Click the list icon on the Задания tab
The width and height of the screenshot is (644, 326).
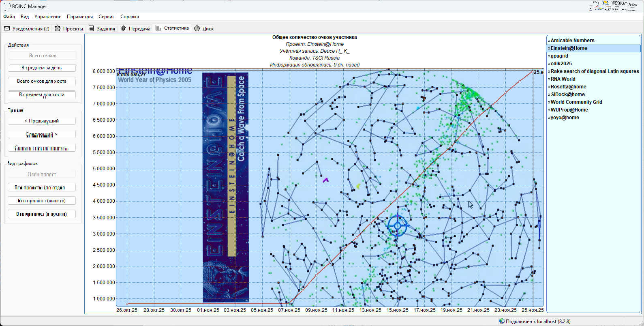coord(91,29)
